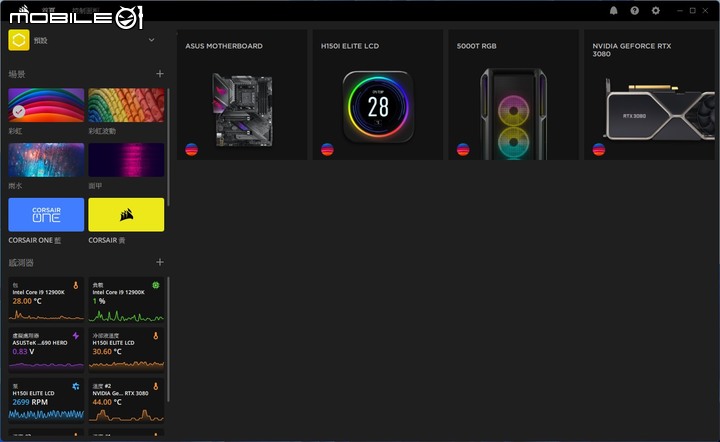This screenshot has width=720, height=442.
Task: Select the CORSAIR yellow scene
Action: (x=126, y=214)
